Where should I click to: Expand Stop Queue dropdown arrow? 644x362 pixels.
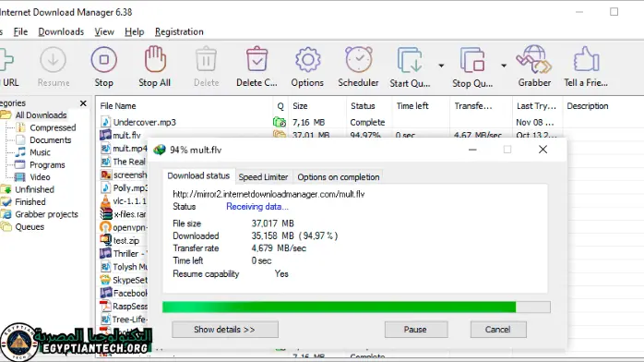point(504,66)
